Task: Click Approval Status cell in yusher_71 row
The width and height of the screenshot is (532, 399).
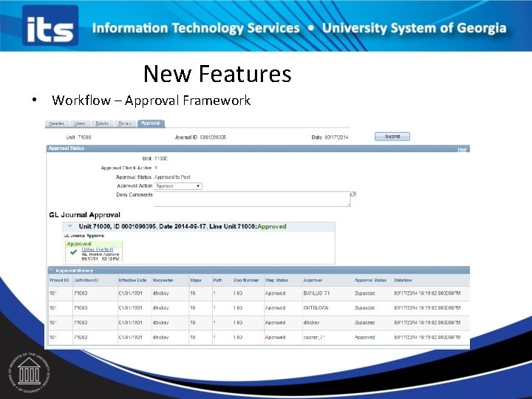Action: pos(365,338)
